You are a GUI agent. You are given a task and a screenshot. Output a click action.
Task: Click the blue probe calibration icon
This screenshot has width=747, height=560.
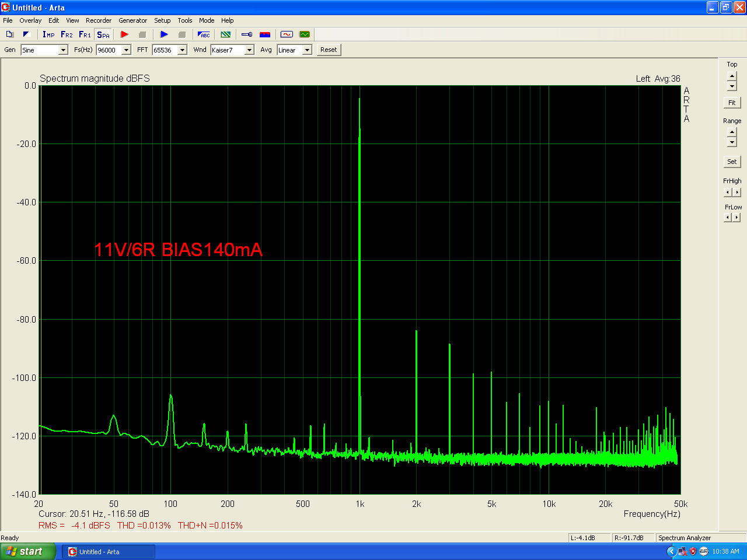247,34
